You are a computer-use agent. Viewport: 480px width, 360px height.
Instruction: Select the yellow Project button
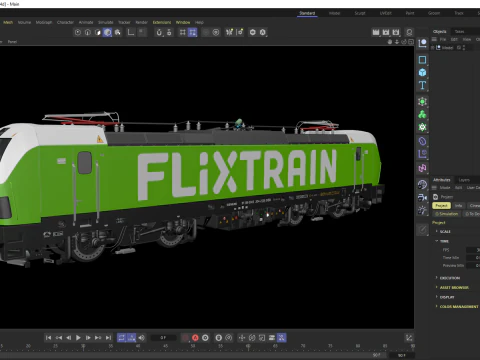[441, 206]
